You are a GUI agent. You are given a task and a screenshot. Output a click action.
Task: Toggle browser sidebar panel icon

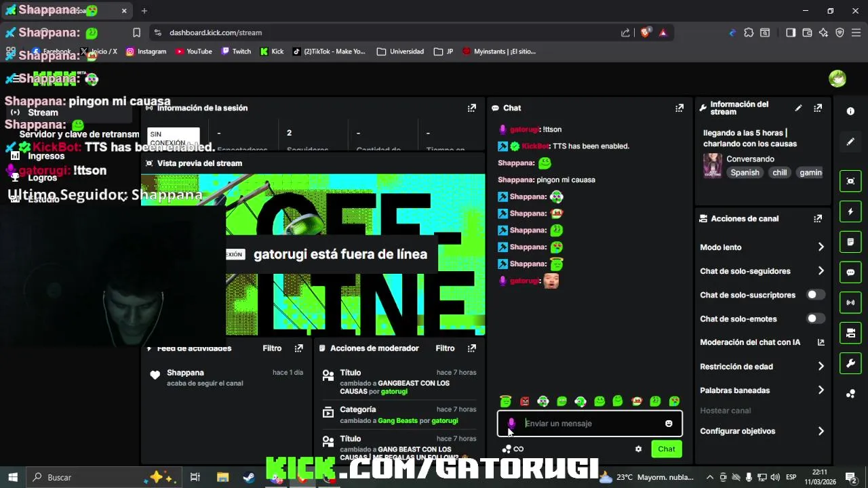coord(791,33)
